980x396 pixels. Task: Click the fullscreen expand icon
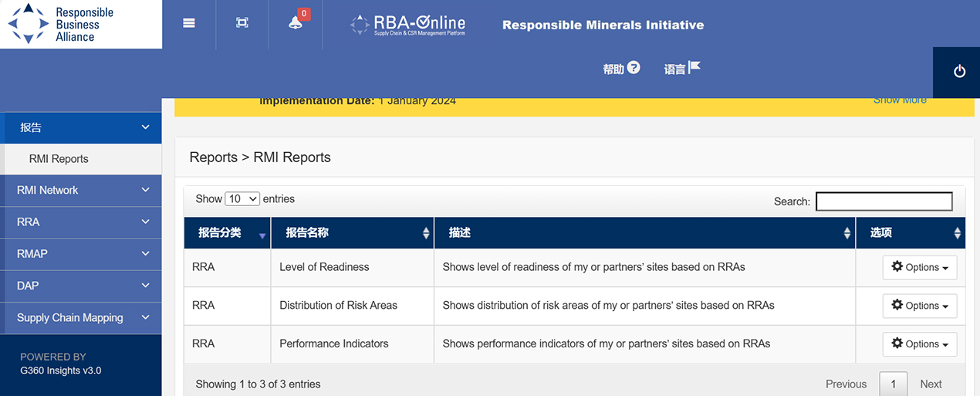coord(242,23)
